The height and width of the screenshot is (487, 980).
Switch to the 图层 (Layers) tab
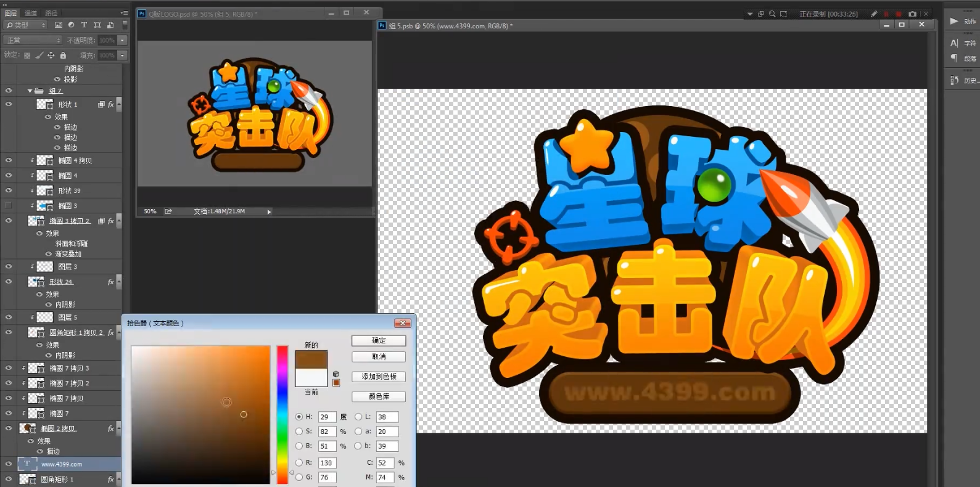11,13
